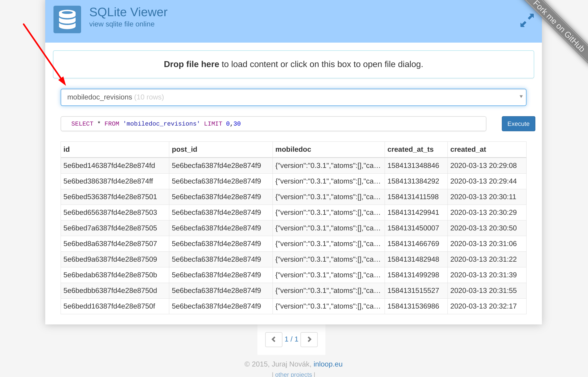Viewport: 588px width, 377px height.
Task: Toggle fullscreen with the expand arrows icon
Action: (527, 20)
